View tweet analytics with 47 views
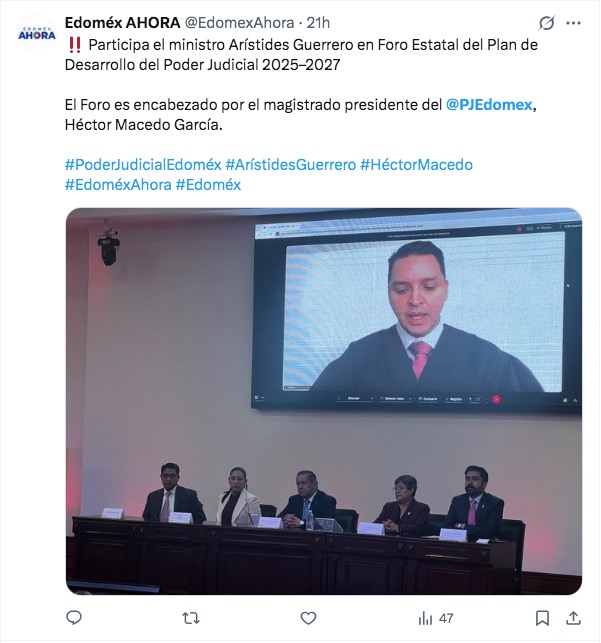The height and width of the screenshot is (643, 601). point(435,618)
